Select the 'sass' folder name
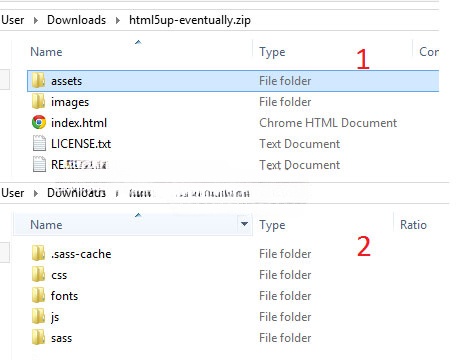This screenshot has width=456, height=360. (61, 338)
